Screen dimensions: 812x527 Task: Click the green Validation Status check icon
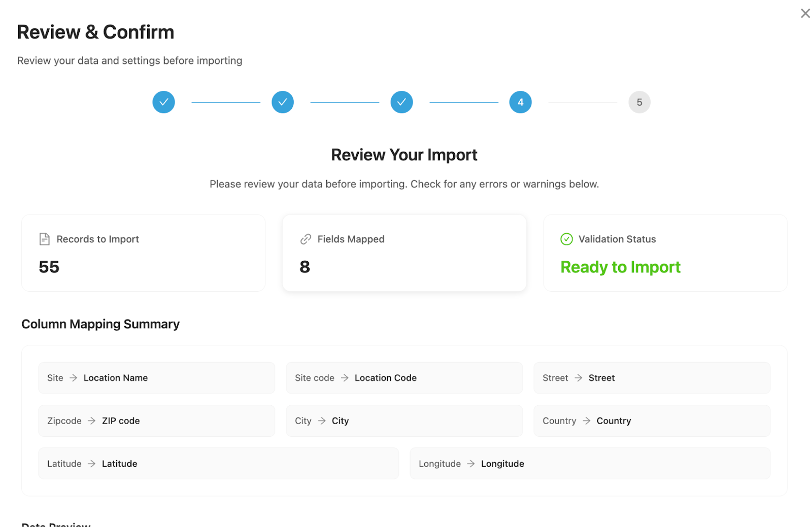pos(566,239)
